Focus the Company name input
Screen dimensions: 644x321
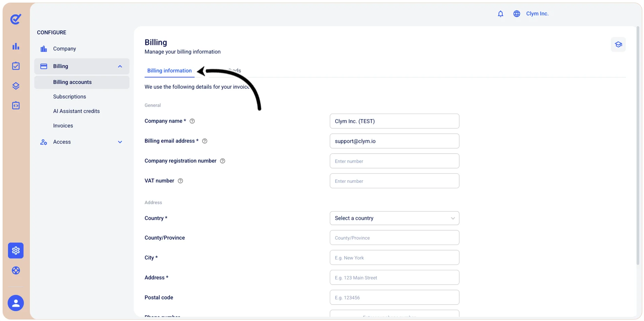point(394,121)
